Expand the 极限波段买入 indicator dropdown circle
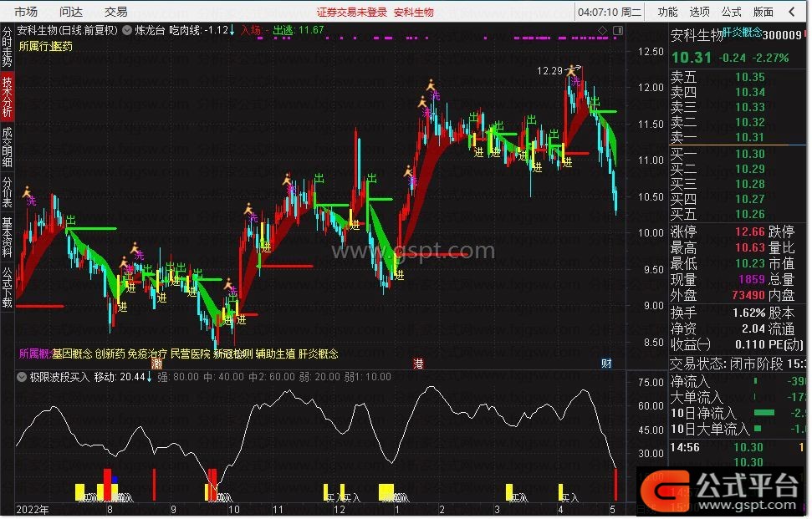 coord(22,377)
